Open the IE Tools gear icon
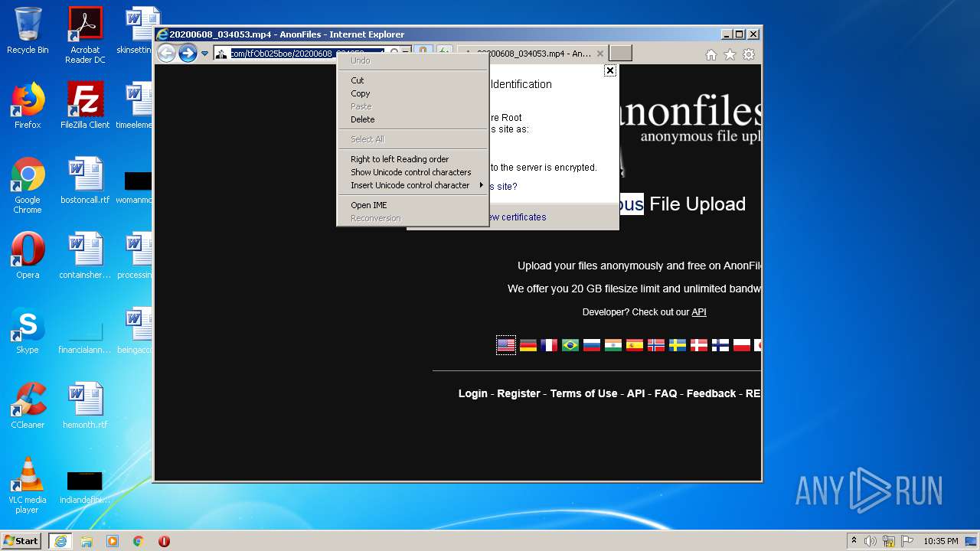Screen dimensions: 980x551 tap(749, 54)
